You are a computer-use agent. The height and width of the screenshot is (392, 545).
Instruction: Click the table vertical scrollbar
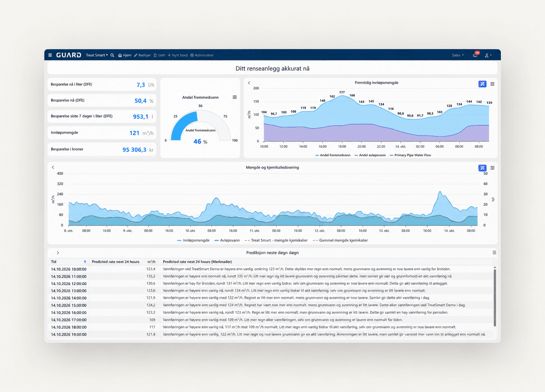pos(494,298)
